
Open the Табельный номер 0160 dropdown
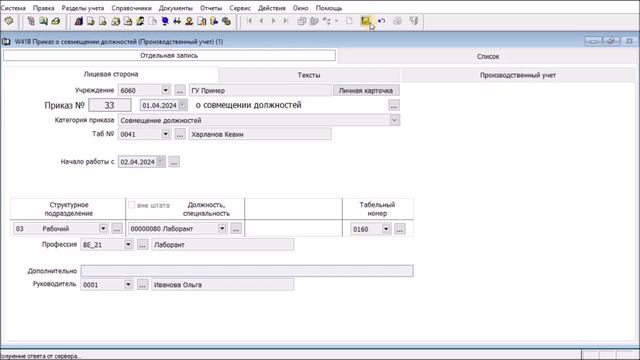386,229
